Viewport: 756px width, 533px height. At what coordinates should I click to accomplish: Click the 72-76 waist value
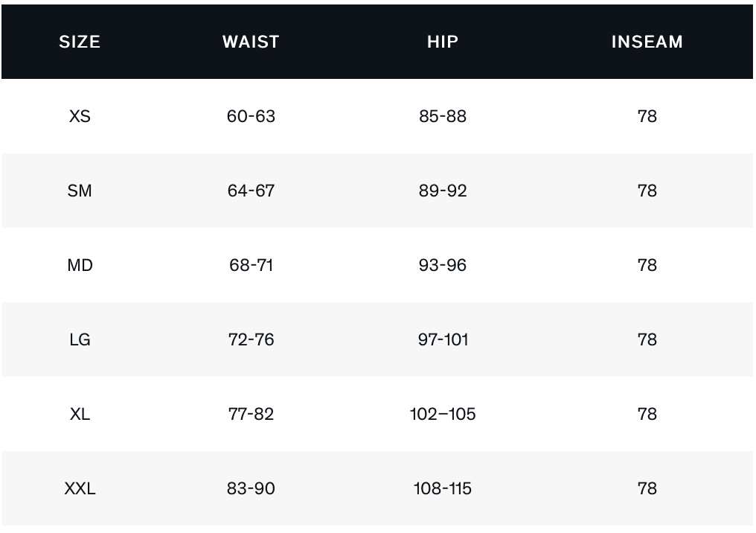coord(251,339)
